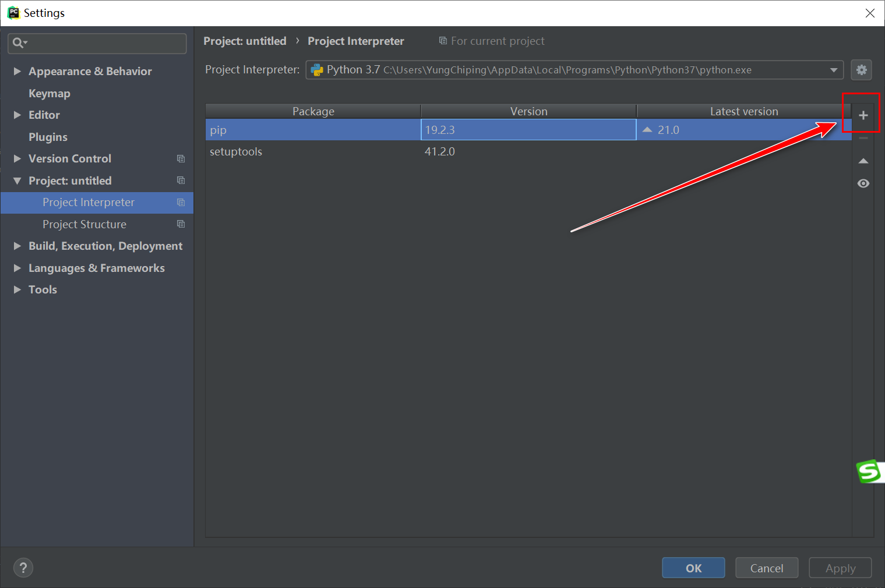The width and height of the screenshot is (885, 588).
Task: Expand Build, Execution, Deployment arrow
Action: [x=17, y=246]
